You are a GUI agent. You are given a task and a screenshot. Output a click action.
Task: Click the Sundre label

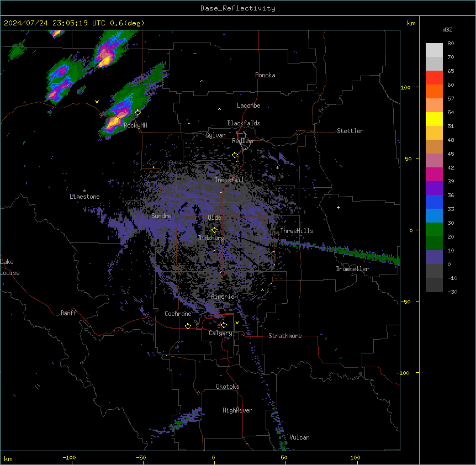[161, 216]
